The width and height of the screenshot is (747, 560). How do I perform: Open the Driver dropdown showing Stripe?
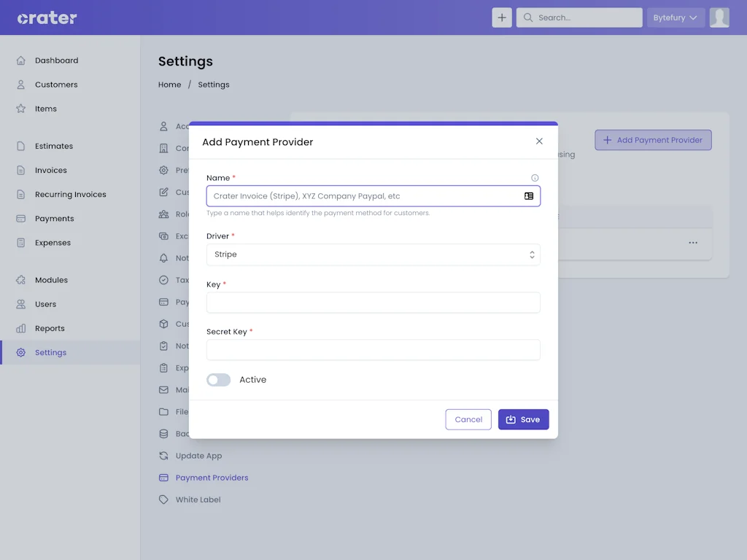point(373,254)
